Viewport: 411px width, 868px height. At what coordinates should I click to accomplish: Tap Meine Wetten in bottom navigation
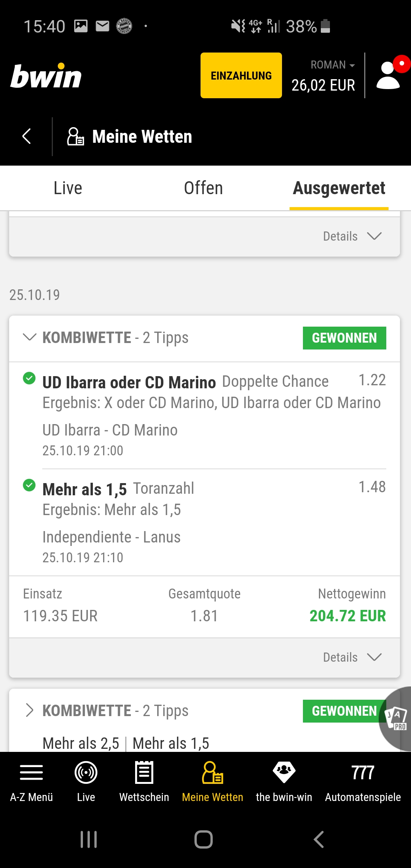212,780
